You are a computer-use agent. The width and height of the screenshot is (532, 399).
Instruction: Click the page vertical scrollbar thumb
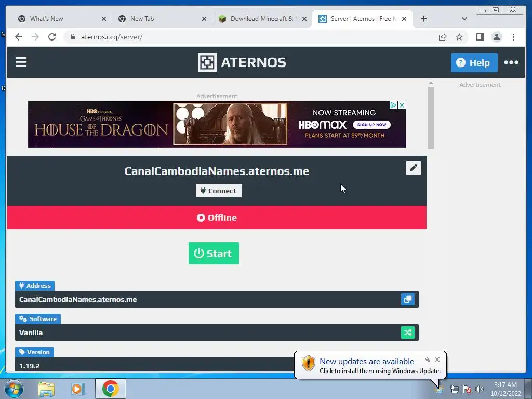[431, 118]
